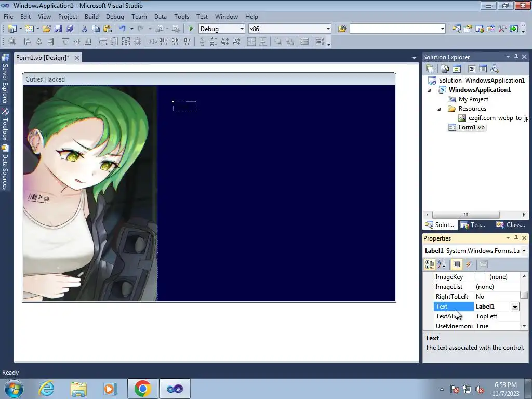Open the Find combo box dropdown
The height and width of the screenshot is (399, 532).
[443, 29]
